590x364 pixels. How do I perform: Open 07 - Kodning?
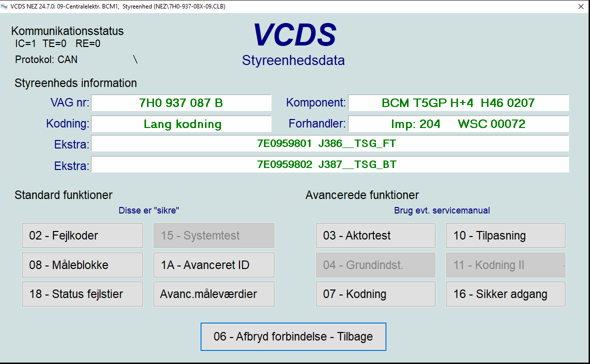[x=375, y=294]
